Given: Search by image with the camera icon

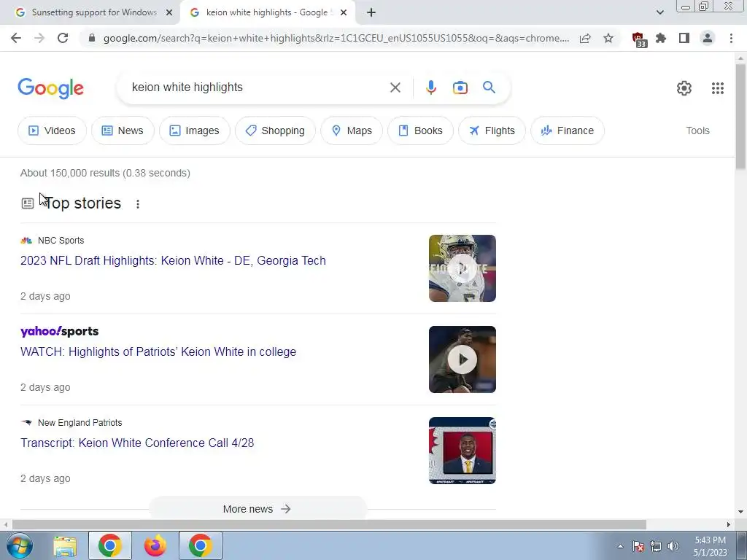Looking at the screenshot, I should click(460, 87).
